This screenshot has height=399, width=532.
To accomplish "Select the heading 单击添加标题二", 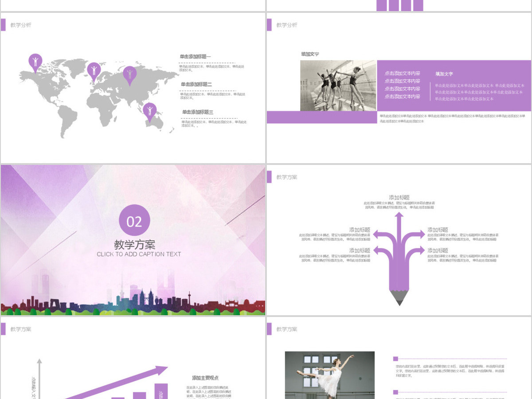I will [196, 84].
